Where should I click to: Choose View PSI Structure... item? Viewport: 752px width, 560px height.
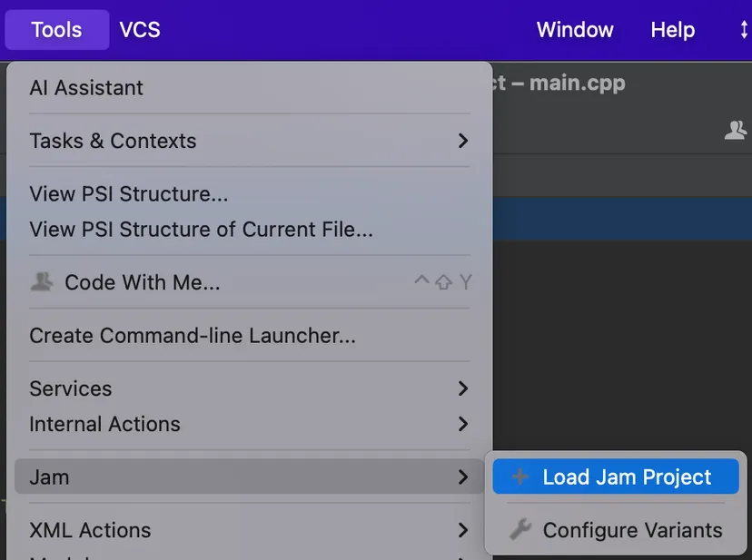[250, 194]
